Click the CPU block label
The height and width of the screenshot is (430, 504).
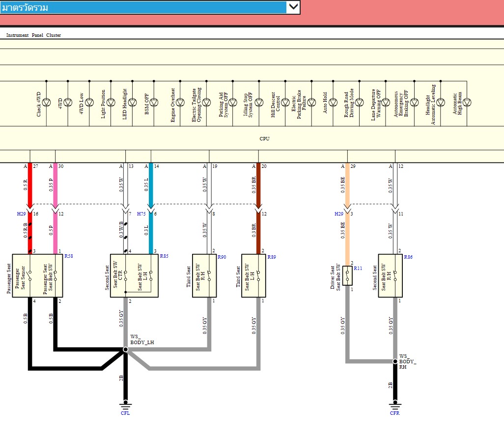coord(264,139)
